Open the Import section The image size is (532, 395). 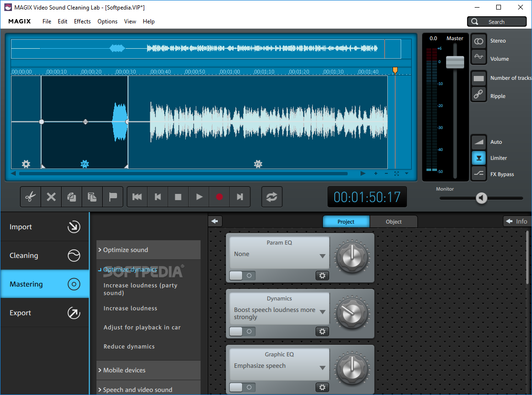pyautogui.click(x=45, y=227)
